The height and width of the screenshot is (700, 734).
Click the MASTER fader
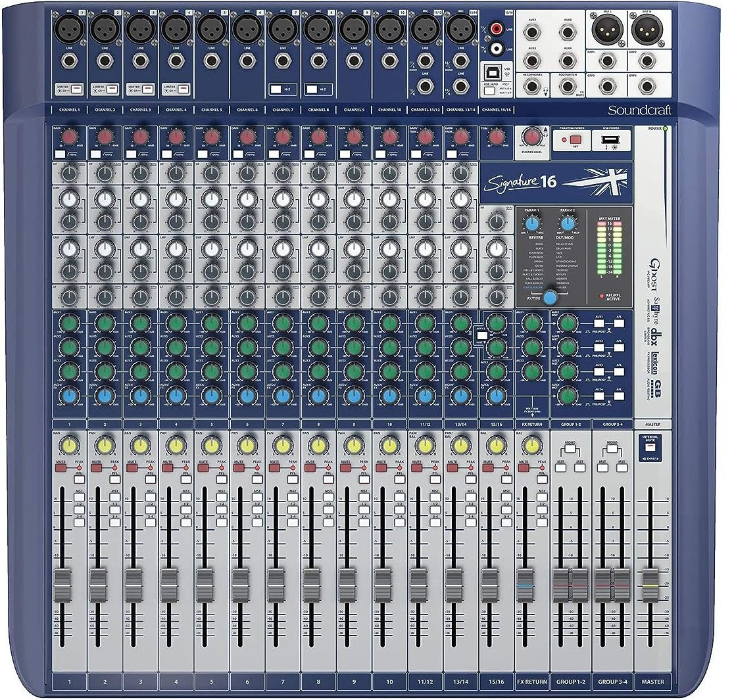(649, 586)
